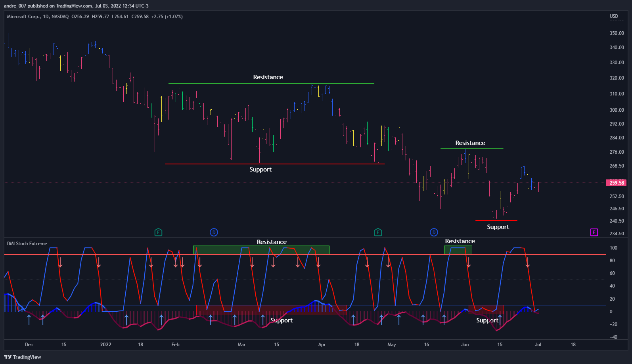This screenshot has height=364, width=632.
Task: Click the green earnings E marker near February
Action: (158, 233)
